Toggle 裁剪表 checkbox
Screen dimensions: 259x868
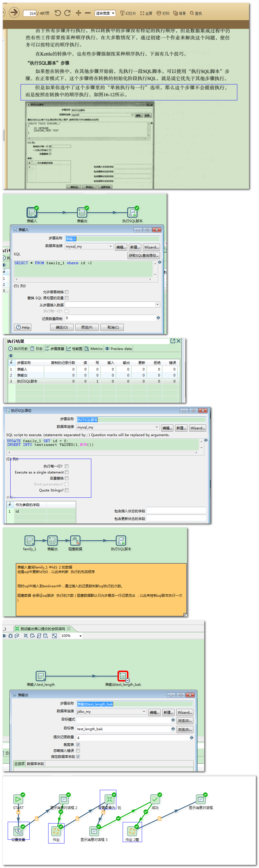pyautogui.click(x=78, y=744)
